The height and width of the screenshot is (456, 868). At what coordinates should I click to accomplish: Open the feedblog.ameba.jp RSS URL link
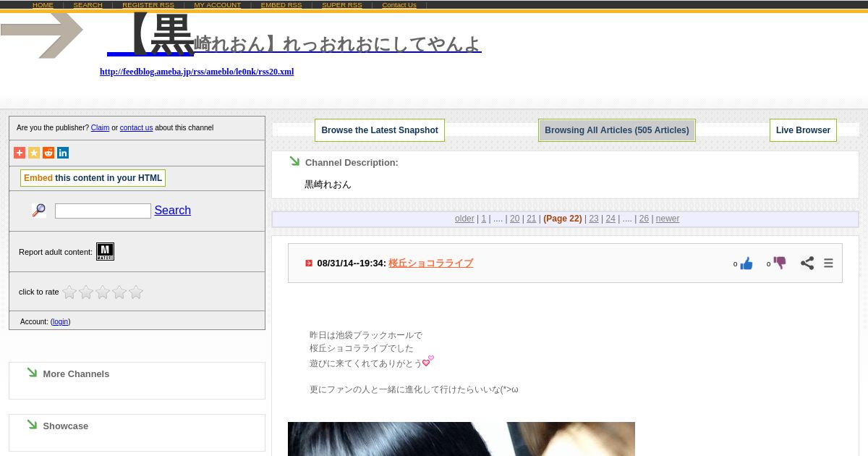[197, 72]
